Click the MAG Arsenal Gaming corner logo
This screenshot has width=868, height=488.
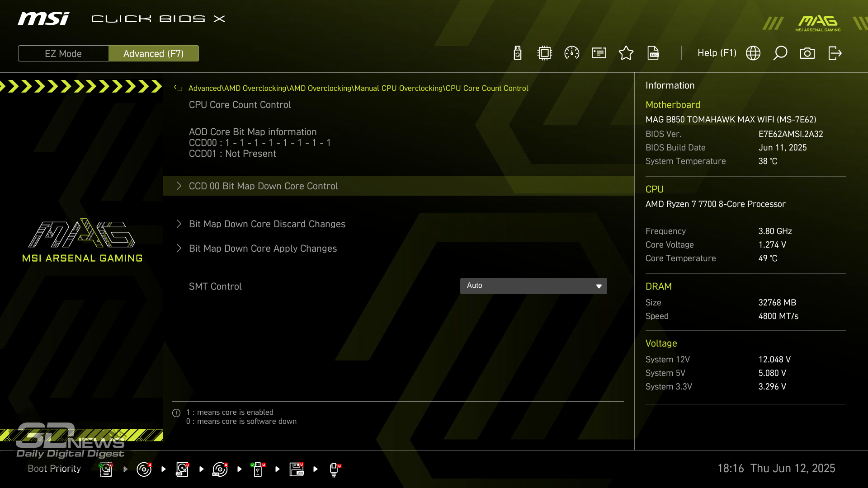[818, 23]
